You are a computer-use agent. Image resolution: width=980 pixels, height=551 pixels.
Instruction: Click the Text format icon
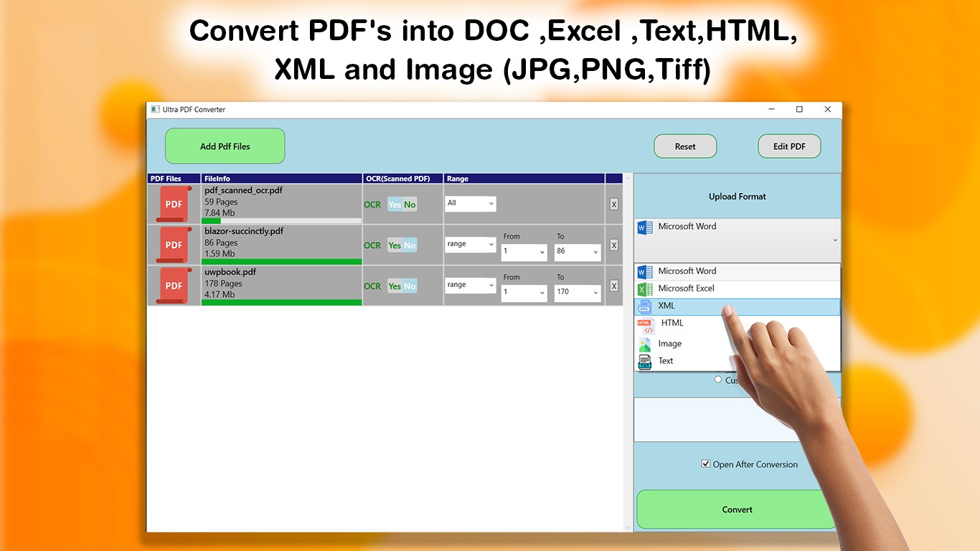coord(645,361)
